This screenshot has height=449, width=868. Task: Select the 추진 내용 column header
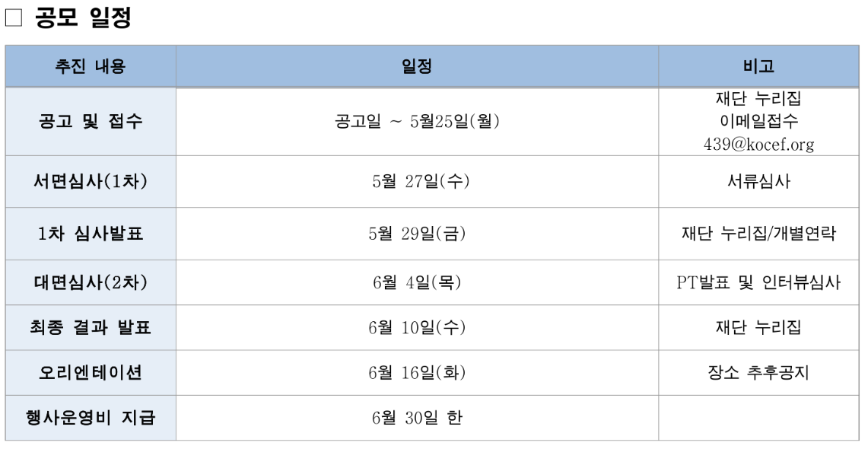(91, 66)
